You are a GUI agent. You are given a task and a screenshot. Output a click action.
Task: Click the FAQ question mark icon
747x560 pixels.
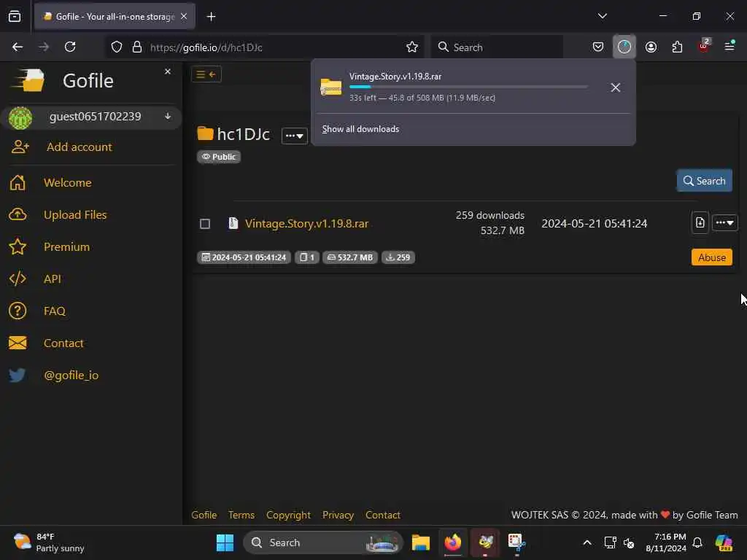[x=18, y=311]
